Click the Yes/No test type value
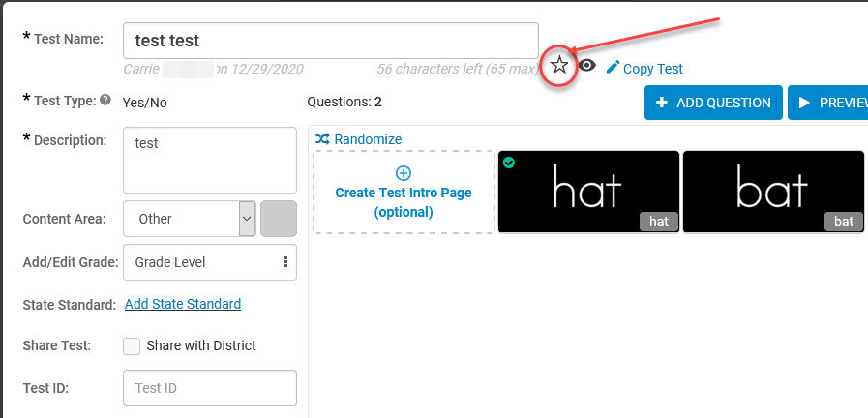The height and width of the screenshot is (418, 868). tap(144, 103)
